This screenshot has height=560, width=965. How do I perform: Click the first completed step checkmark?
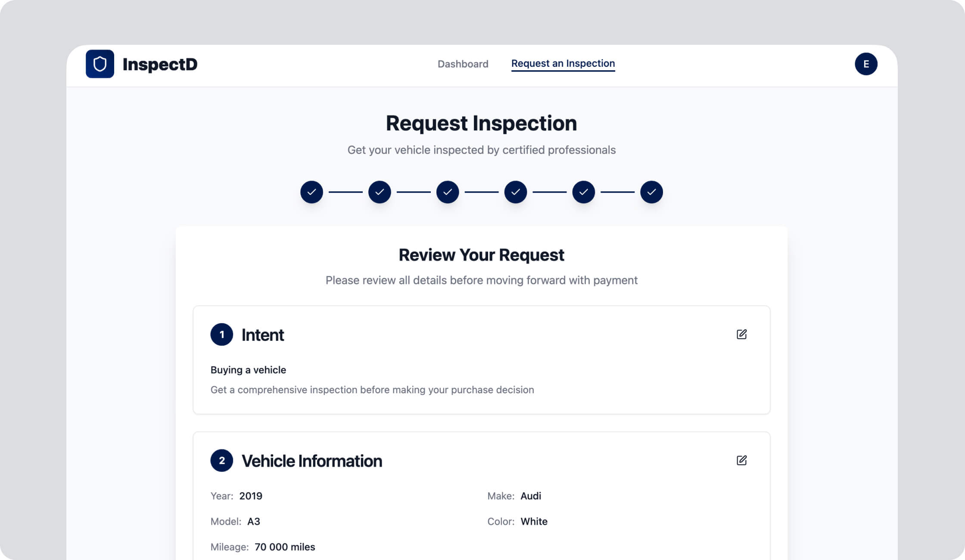(x=311, y=192)
